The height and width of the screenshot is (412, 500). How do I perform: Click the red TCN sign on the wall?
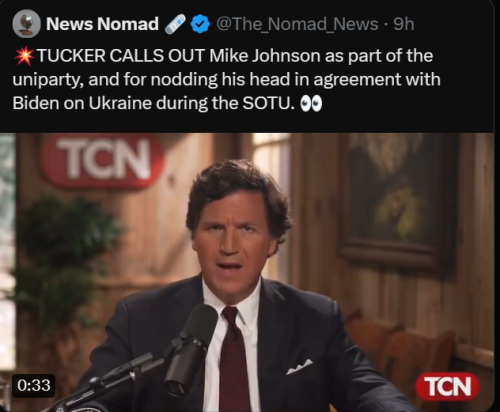click(103, 162)
